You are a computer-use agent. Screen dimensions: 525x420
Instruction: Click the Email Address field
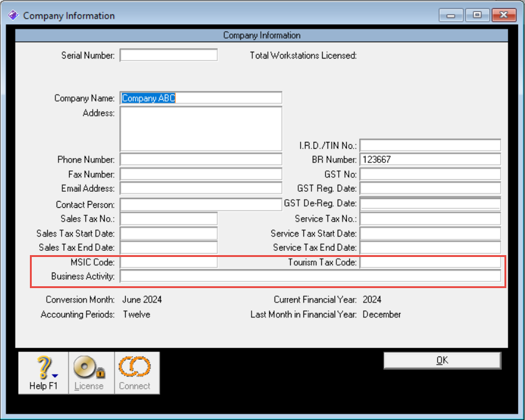pyautogui.click(x=201, y=189)
